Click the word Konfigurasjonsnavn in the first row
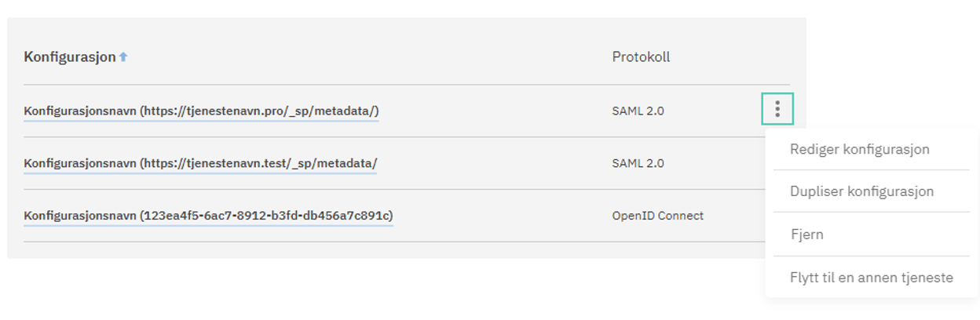Viewport: 980px width, 320px height. tap(80, 111)
